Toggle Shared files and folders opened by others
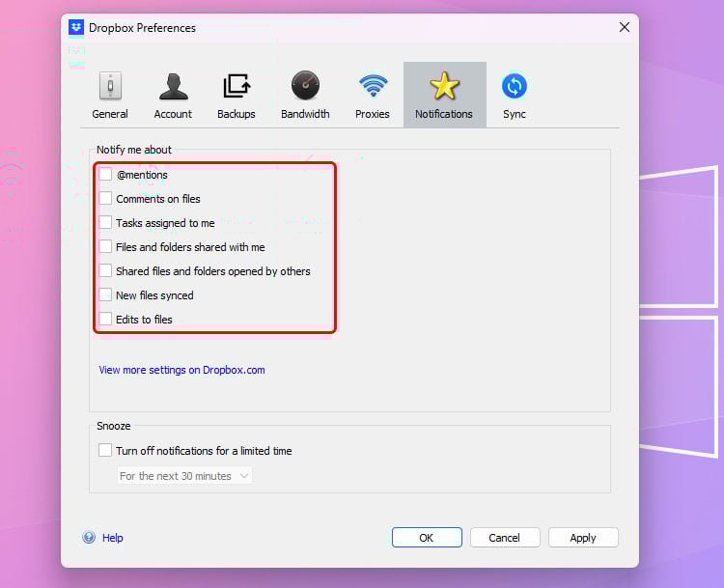Viewport: 724px width, 588px height. pyautogui.click(x=105, y=270)
